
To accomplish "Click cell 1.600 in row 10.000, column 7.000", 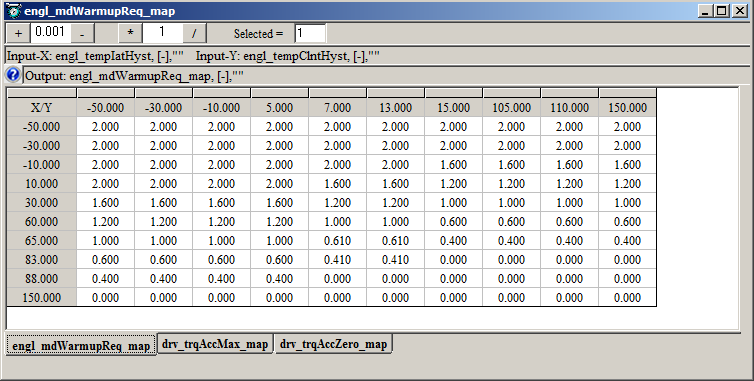I will (x=338, y=183).
